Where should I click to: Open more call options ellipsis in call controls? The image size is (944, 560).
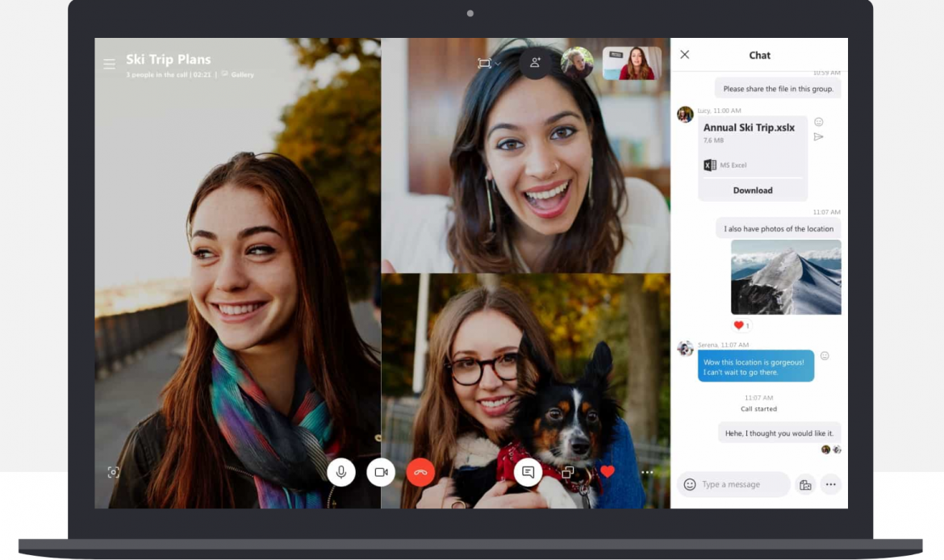click(x=647, y=472)
